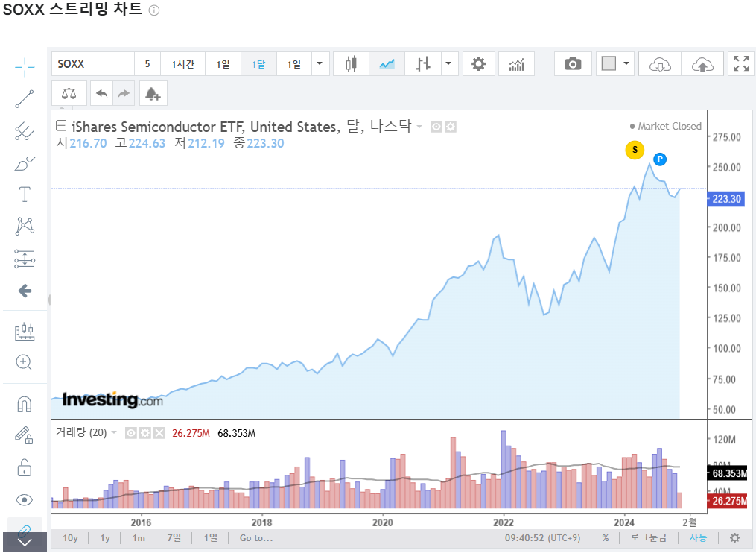Switch to area line chart style

(x=387, y=63)
